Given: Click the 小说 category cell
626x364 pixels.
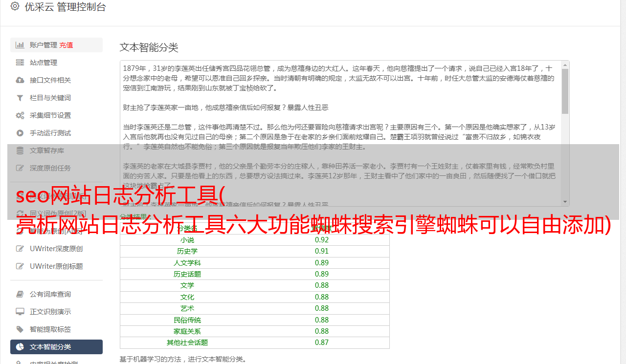Looking at the screenshot, I should point(187,240).
